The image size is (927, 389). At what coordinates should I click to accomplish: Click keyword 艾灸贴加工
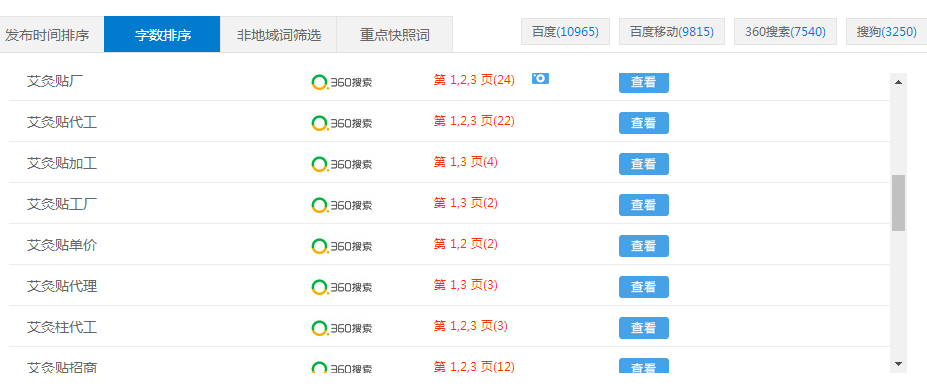(x=62, y=163)
